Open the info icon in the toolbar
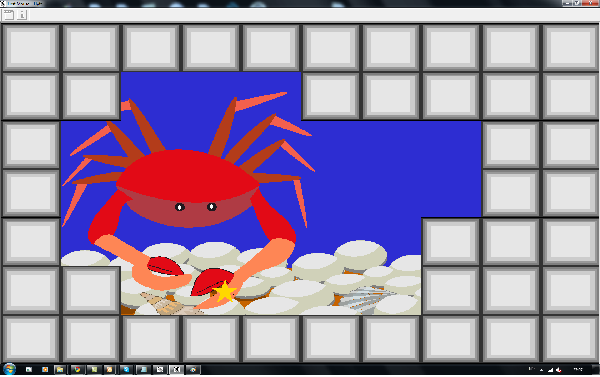 pos(22,15)
